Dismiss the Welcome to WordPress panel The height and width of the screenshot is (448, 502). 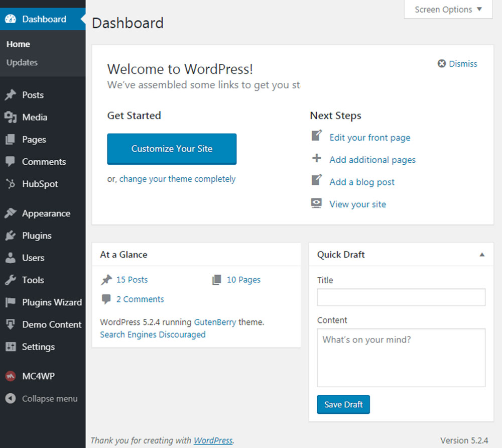click(457, 64)
